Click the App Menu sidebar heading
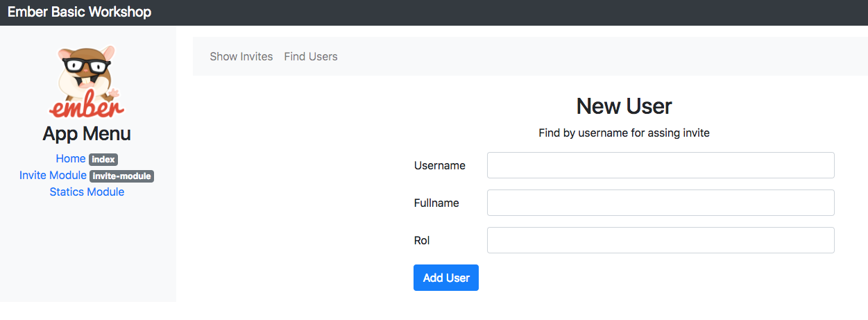 click(87, 133)
